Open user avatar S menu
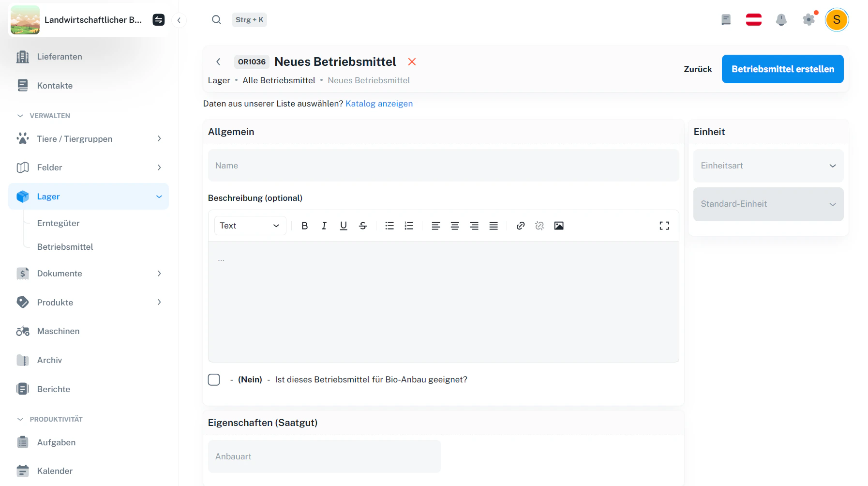Viewport: 868px width, 486px height. (x=837, y=20)
